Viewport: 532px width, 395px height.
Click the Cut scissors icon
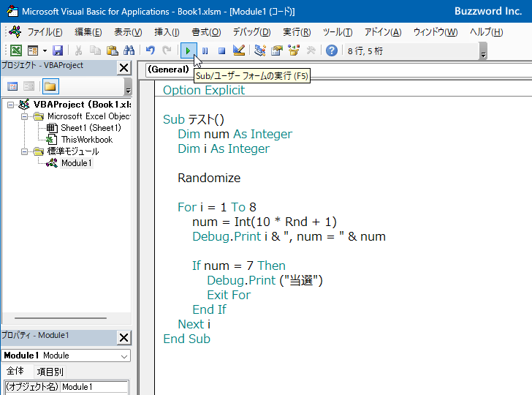[78, 51]
